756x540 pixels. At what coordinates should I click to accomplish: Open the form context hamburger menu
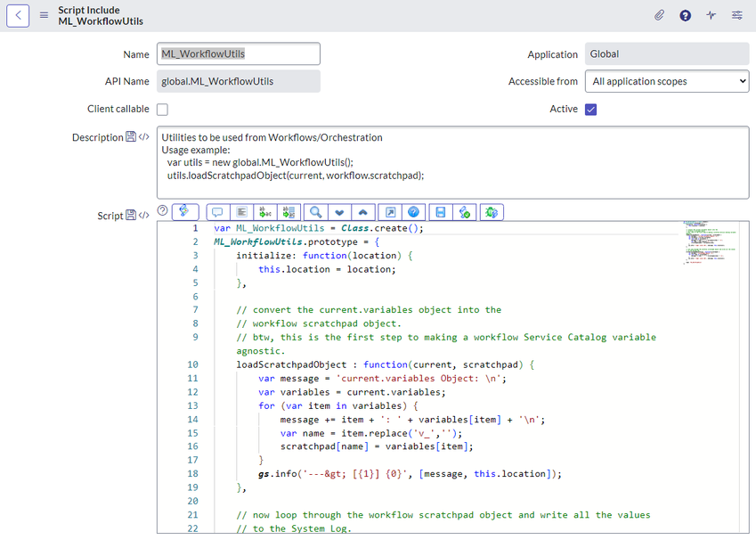point(44,15)
